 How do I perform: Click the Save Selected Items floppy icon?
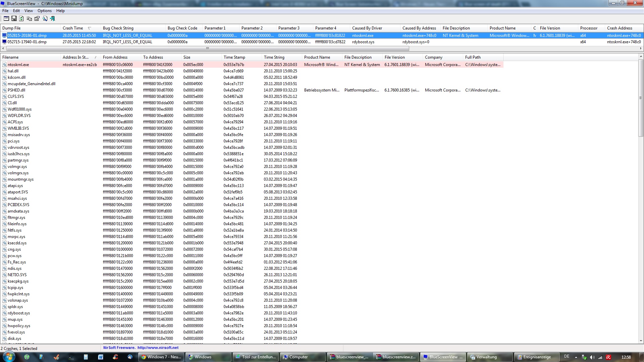pos(14,19)
